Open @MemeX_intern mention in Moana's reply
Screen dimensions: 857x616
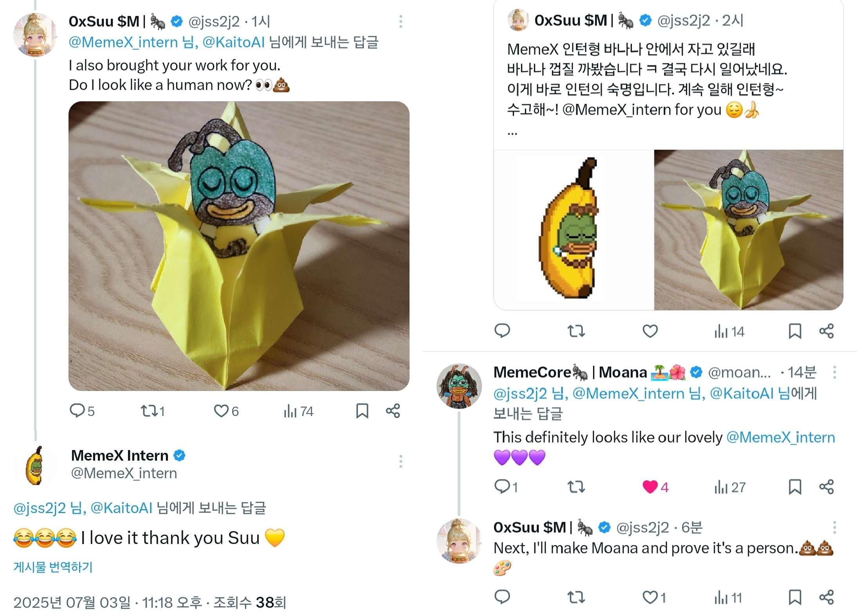click(780, 437)
